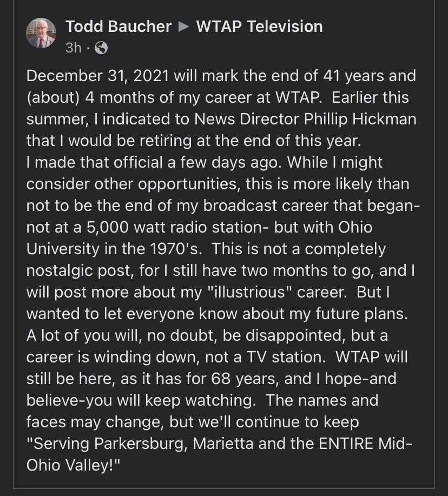Open the post via the 3h timestamp
Viewport: 448px width, 496px height.
coord(74,48)
